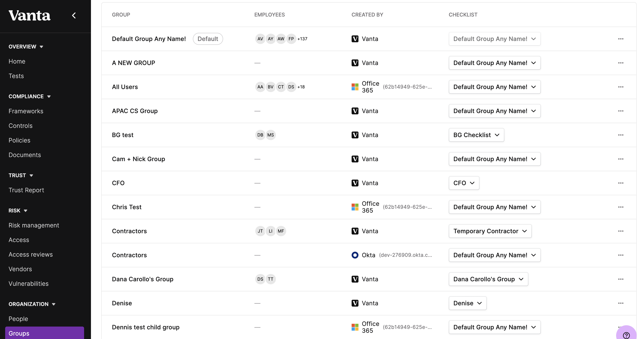Open Tests in the sidebar
Viewport: 644px width, 339px height.
coord(16,76)
